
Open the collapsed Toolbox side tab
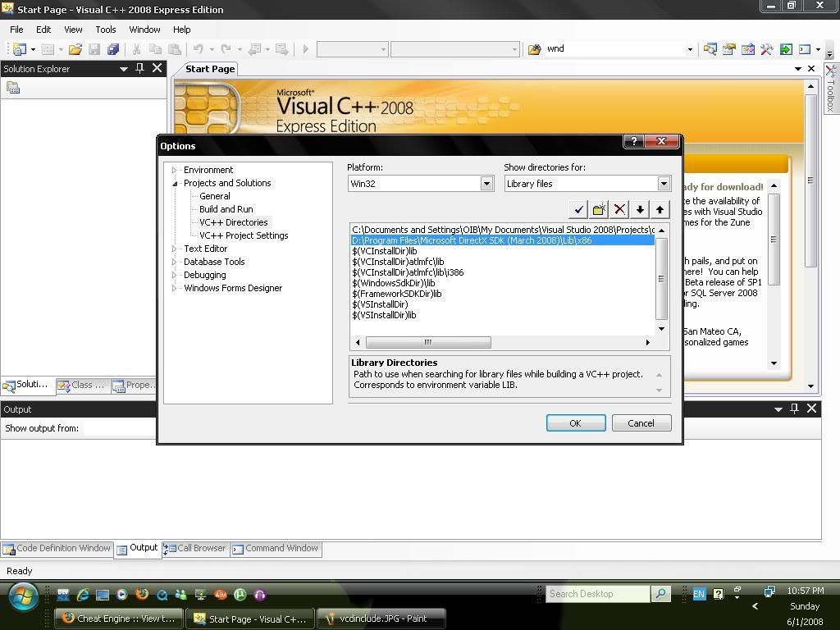(830, 89)
